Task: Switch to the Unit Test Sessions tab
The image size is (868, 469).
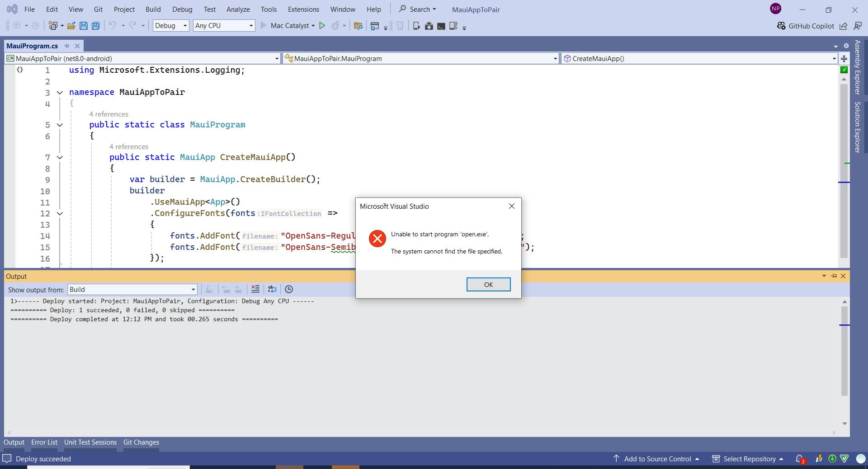Action: 90,442
